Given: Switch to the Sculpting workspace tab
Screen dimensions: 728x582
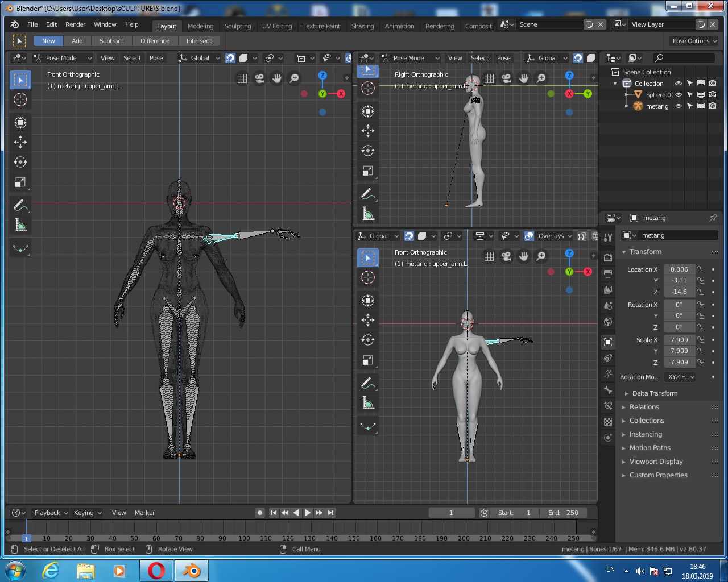Looking at the screenshot, I should point(238,26).
